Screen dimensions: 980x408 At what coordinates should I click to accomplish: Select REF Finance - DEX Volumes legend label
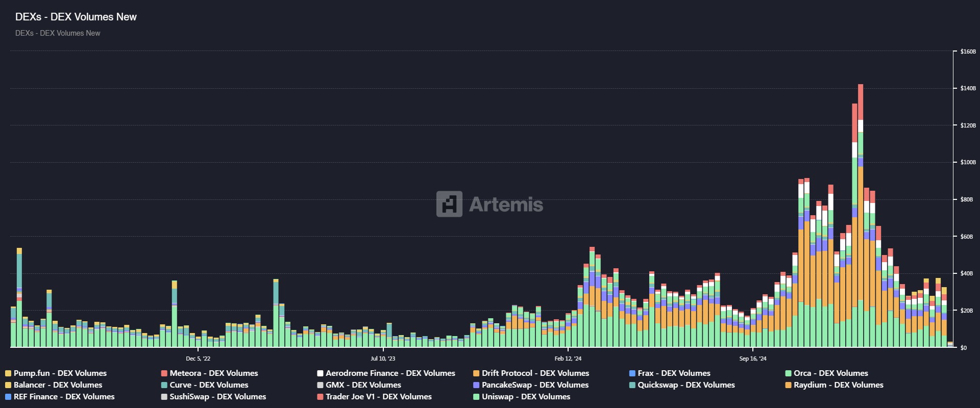(x=64, y=397)
